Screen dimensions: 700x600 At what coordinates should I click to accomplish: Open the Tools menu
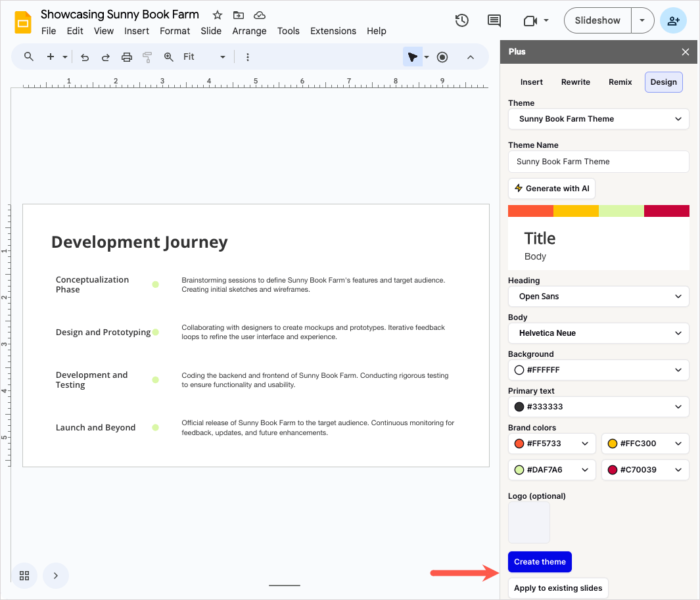point(289,31)
